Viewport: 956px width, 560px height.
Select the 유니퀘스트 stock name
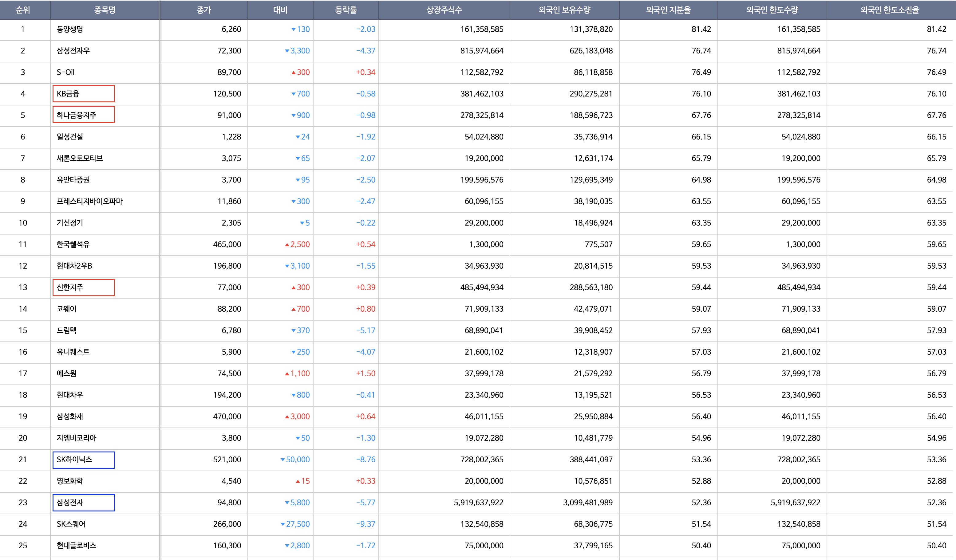[73, 352]
